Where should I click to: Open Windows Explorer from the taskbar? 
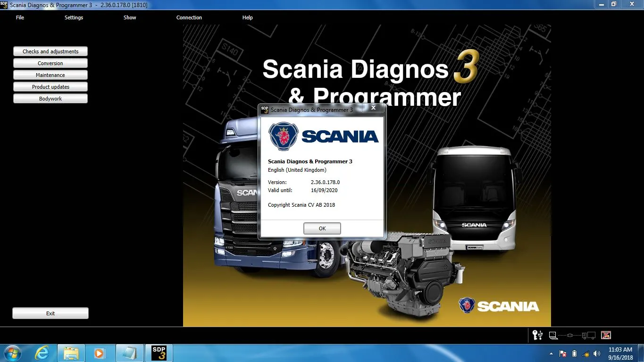71,353
